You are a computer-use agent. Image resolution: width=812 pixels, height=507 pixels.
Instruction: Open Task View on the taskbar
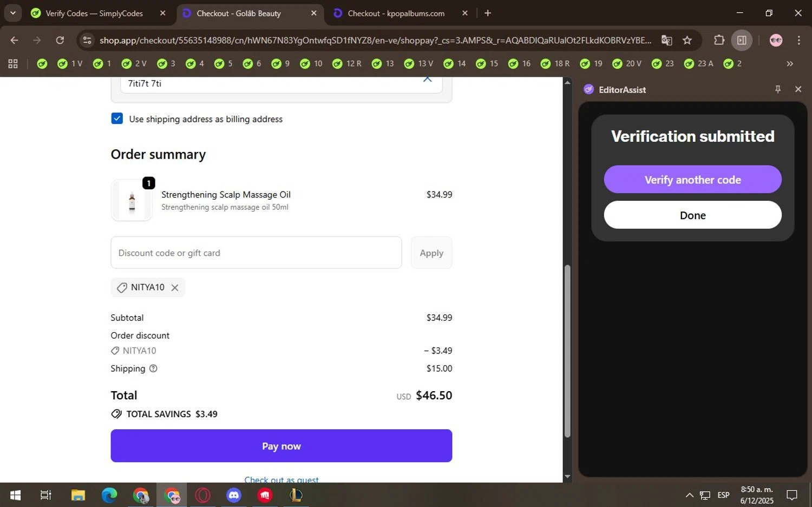tap(46, 495)
